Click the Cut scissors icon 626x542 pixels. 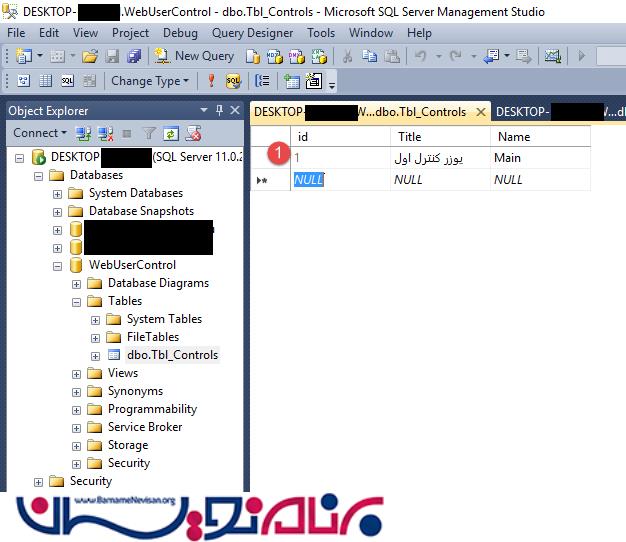pos(346,56)
